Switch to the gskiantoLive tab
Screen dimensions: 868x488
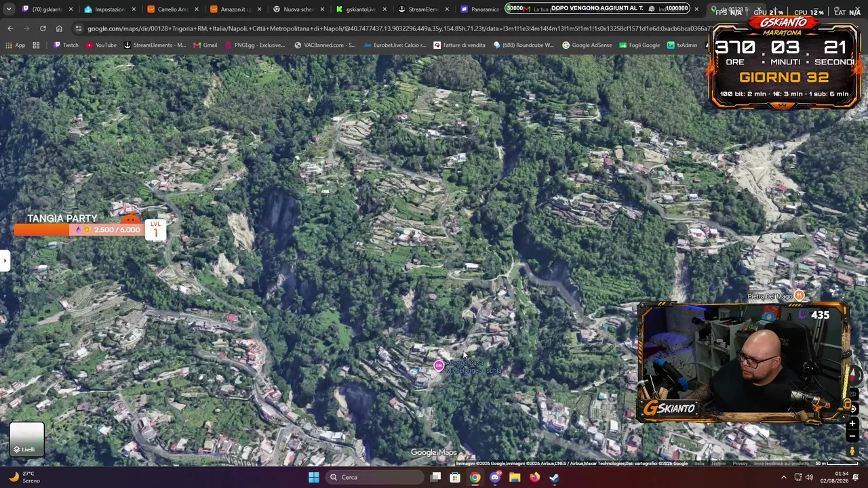click(x=360, y=9)
